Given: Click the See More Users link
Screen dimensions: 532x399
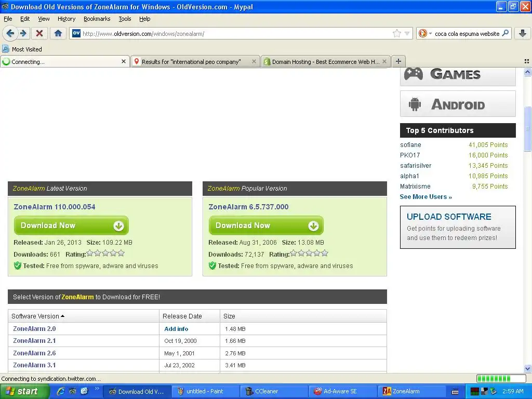Looking at the screenshot, I should (426, 197).
